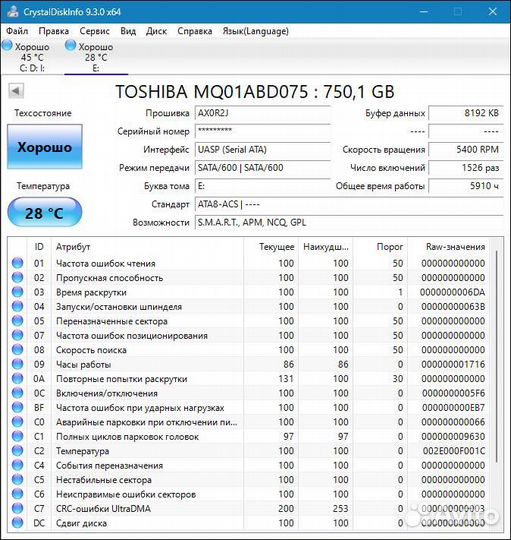Click the standard field ATA8-ACS

tap(349, 204)
